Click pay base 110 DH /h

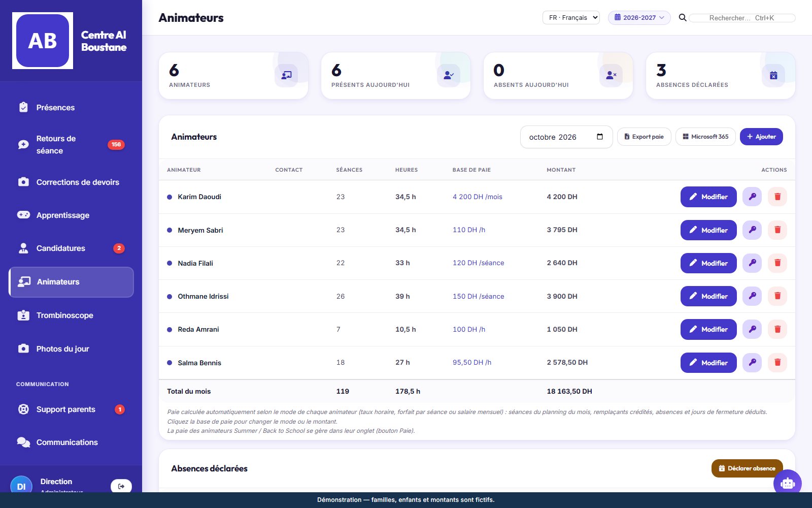(x=469, y=230)
